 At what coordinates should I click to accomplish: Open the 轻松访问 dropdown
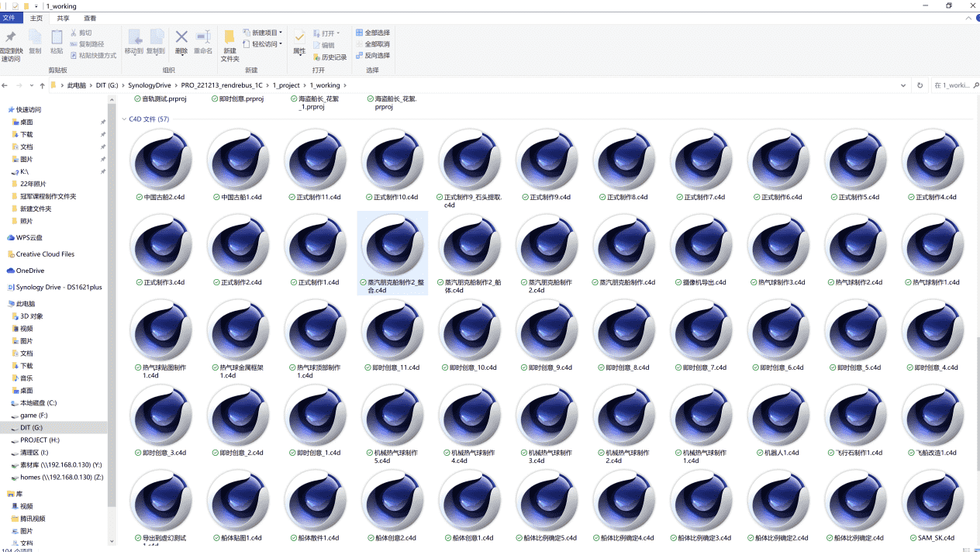pyautogui.click(x=262, y=44)
